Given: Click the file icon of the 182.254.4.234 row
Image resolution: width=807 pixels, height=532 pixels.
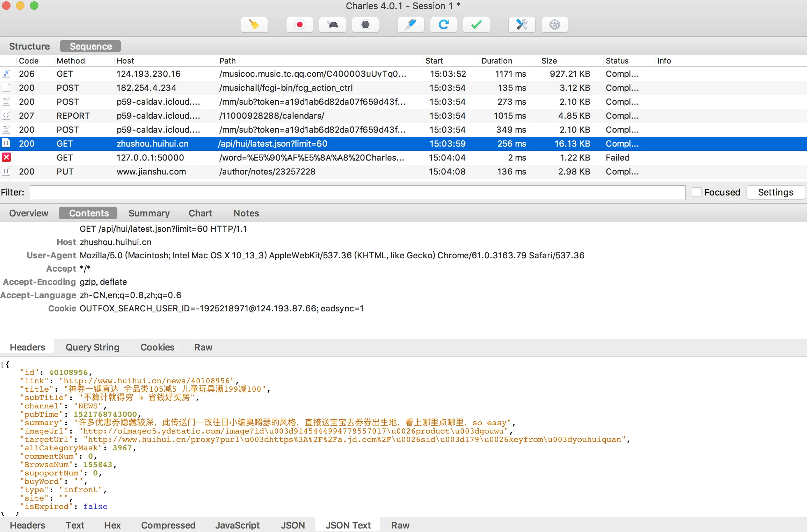Looking at the screenshot, I should [6, 88].
